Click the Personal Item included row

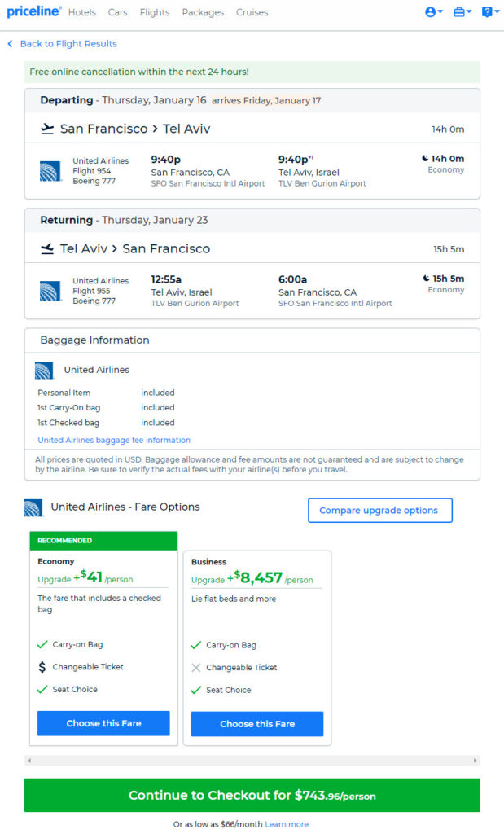tap(107, 393)
